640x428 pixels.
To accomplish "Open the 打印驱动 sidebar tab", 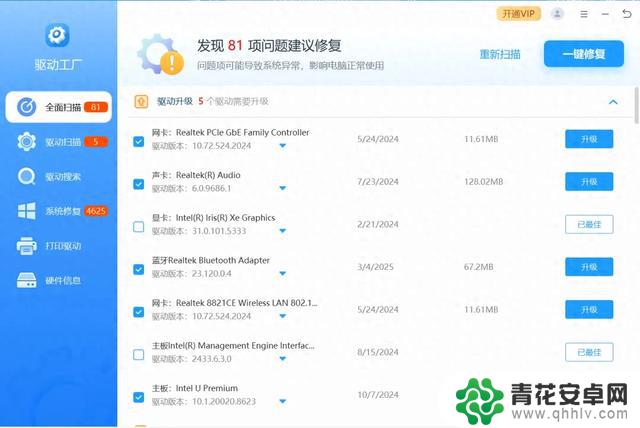I will pos(58,246).
